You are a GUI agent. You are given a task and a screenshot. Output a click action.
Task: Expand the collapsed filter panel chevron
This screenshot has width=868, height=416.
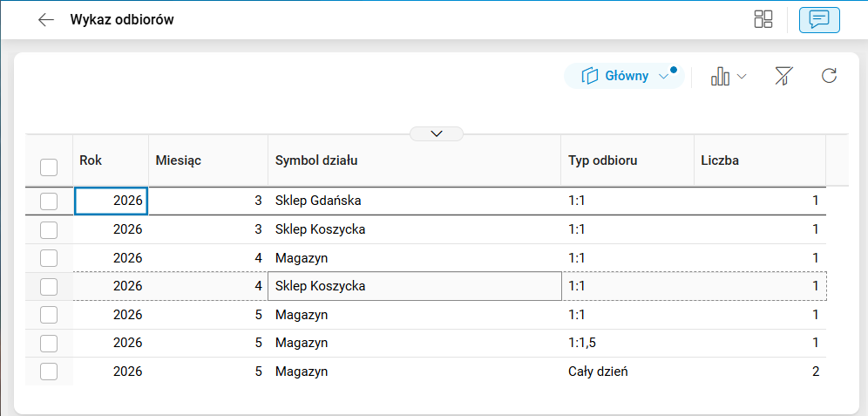coord(437,133)
